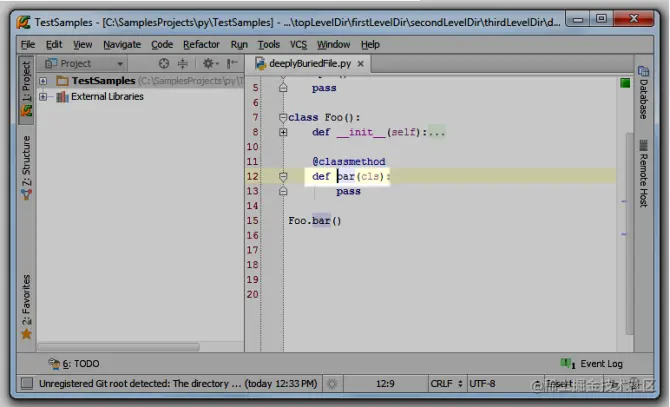Open the 6: TODO tool window
This screenshot has height=407, width=670.
[74, 363]
